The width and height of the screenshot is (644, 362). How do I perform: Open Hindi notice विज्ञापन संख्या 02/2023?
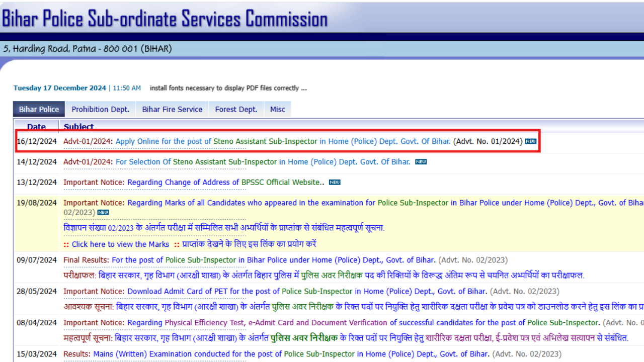(x=224, y=228)
